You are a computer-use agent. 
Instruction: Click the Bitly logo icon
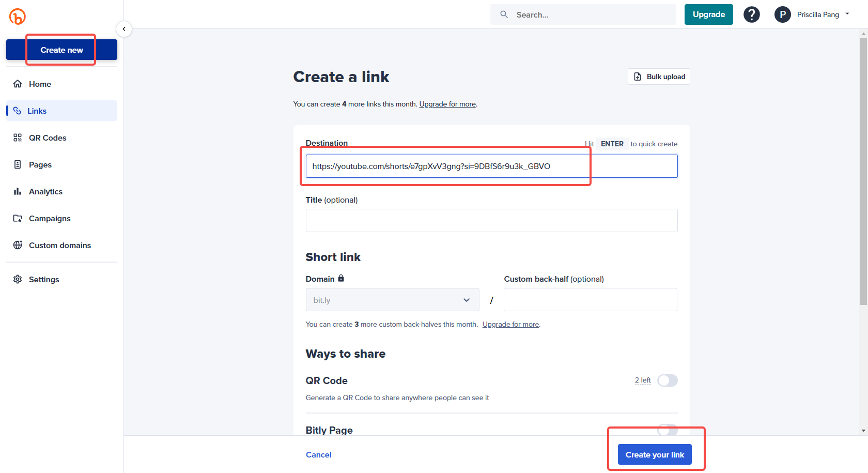[18, 17]
